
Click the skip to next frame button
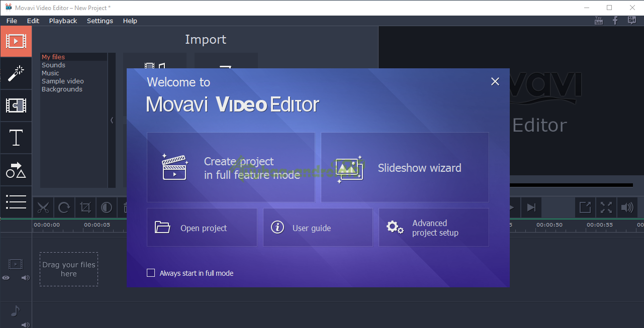pyautogui.click(x=531, y=207)
